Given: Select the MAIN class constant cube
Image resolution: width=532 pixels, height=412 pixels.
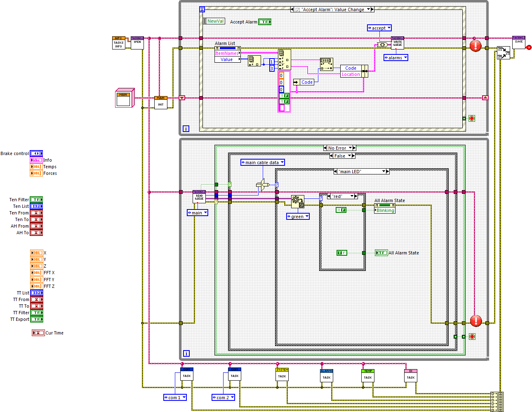Looking at the screenshot, I should coord(125,98).
